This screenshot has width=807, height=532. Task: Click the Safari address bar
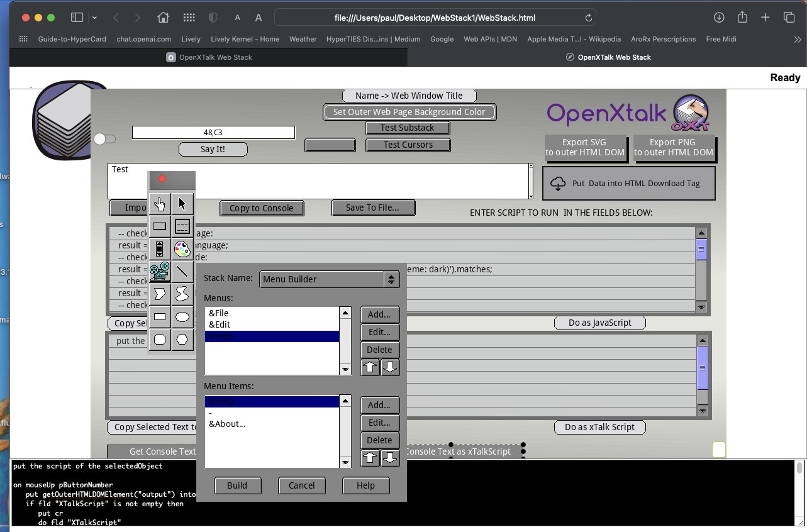435,18
